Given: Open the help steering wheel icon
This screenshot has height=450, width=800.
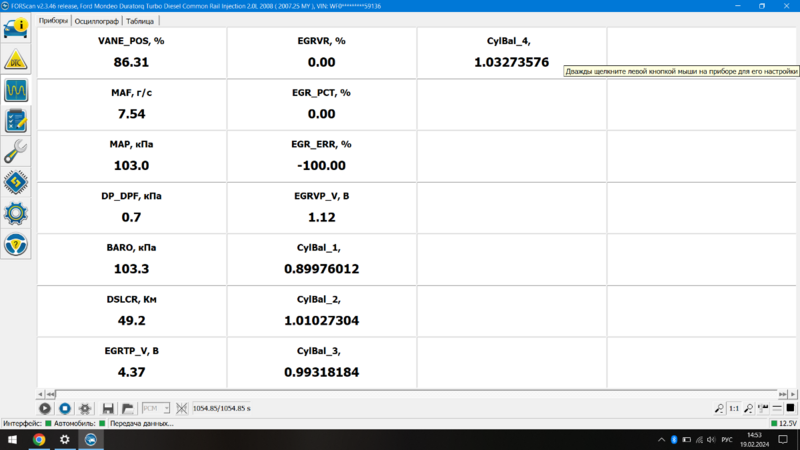Looking at the screenshot, I should tap(16, 244).
